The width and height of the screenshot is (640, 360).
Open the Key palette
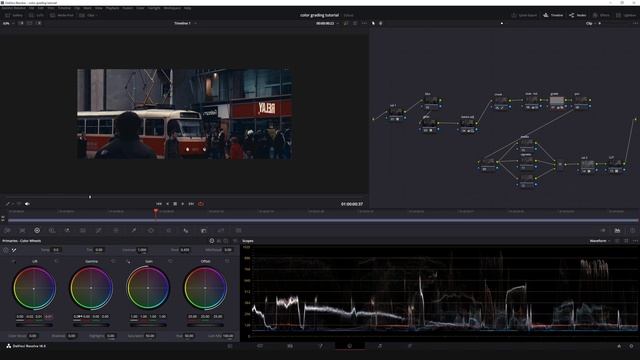point(221,231)
